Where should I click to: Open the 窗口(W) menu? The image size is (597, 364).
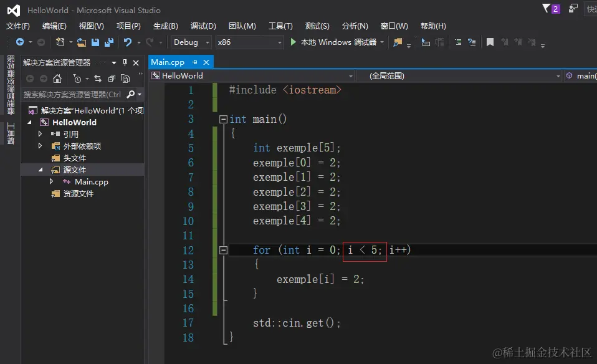coord(394,26)
